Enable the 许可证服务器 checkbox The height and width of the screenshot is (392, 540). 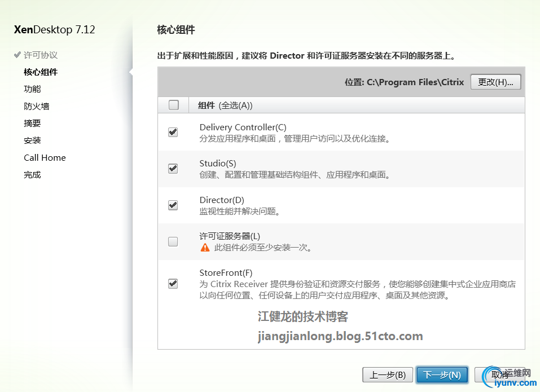click(173, 241)
